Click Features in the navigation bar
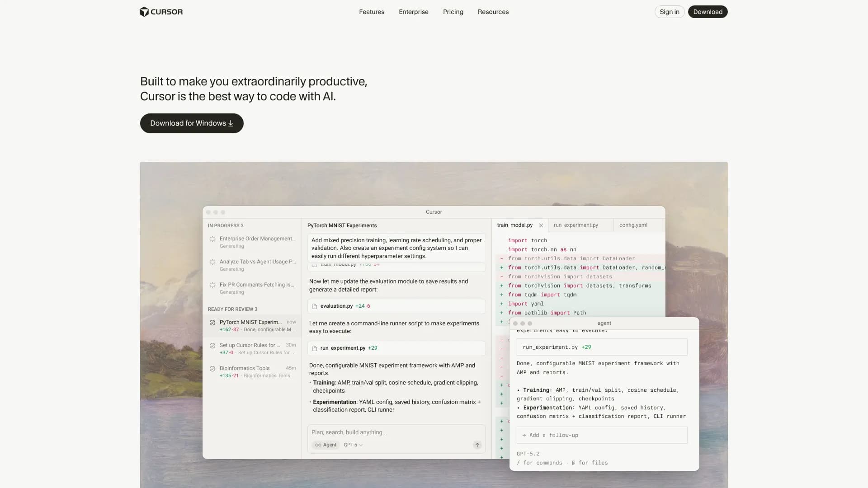 tap(371, 12)
